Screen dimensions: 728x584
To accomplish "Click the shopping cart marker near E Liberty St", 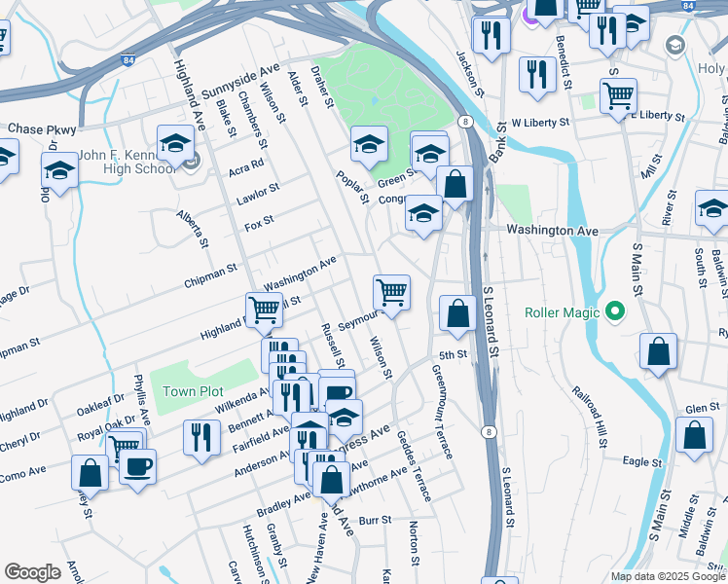I will click(618, 100).
